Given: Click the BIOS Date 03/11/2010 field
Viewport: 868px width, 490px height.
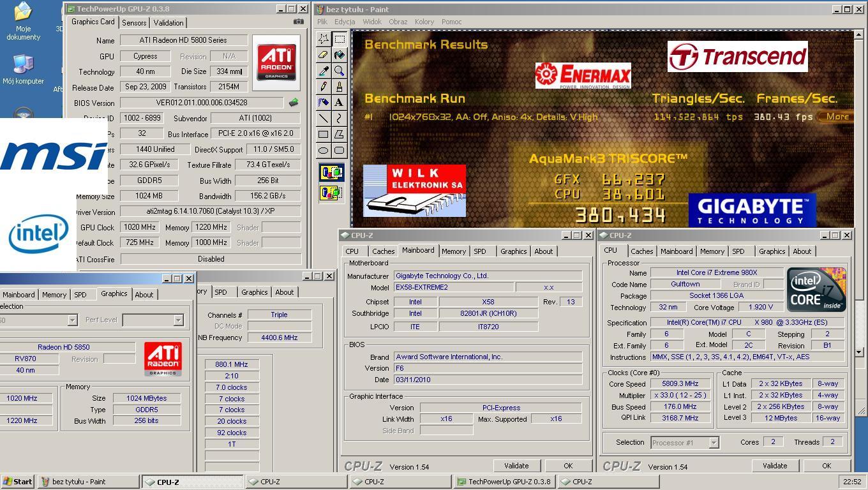Looking at the screenshot, I should (x=488, y=380).
